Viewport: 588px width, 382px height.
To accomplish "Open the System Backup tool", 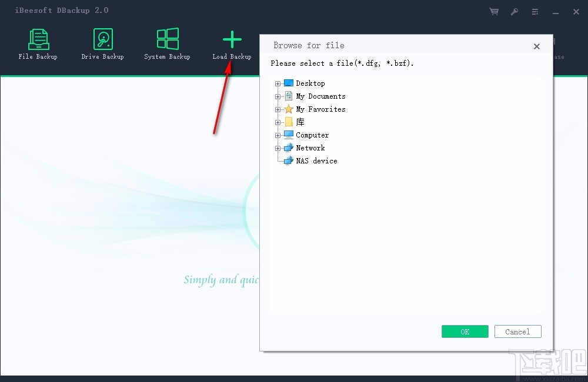I will tap(167, 44).
